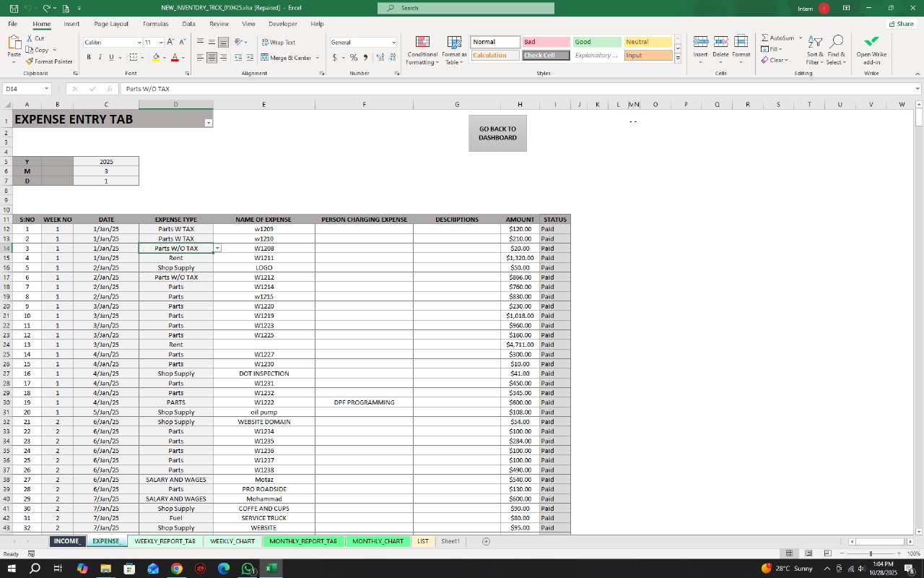The image size is (924, 578).
Task: Apply the Percent Style number format
Action: [354, 57]
